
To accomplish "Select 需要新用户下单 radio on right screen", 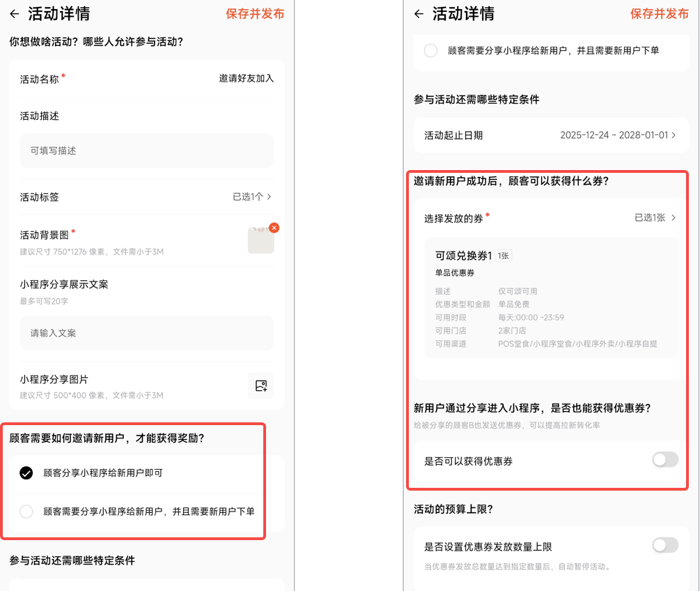I will coord(431,51).
